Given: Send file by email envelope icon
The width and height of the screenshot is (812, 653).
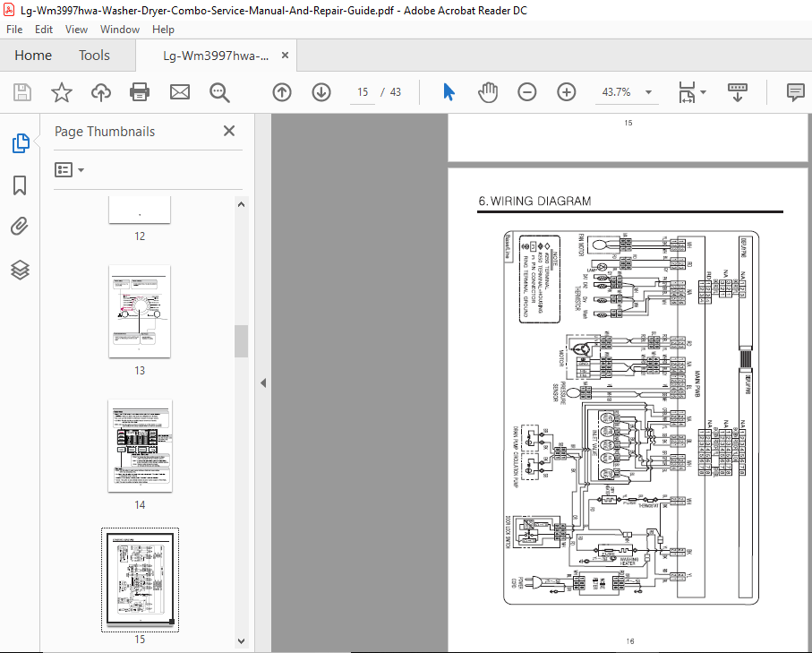Looking at the screenshot, I should pyautogui.click(x=180, y=92).
